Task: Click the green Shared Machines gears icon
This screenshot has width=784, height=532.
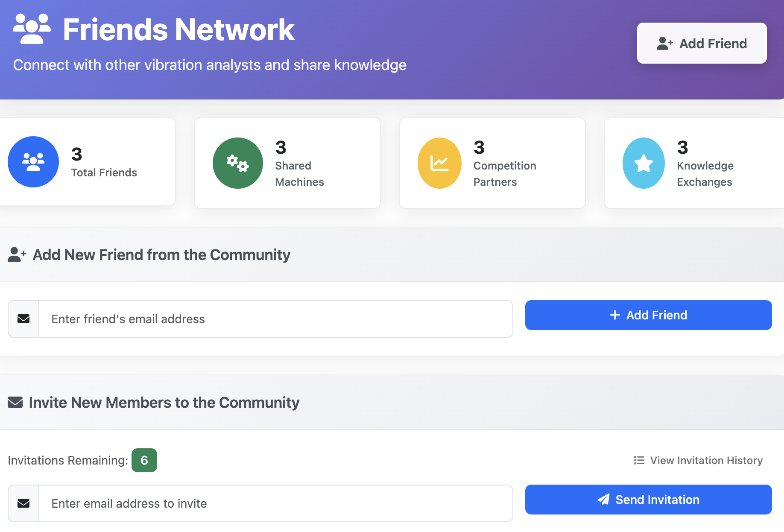Action: click(238, 163)
